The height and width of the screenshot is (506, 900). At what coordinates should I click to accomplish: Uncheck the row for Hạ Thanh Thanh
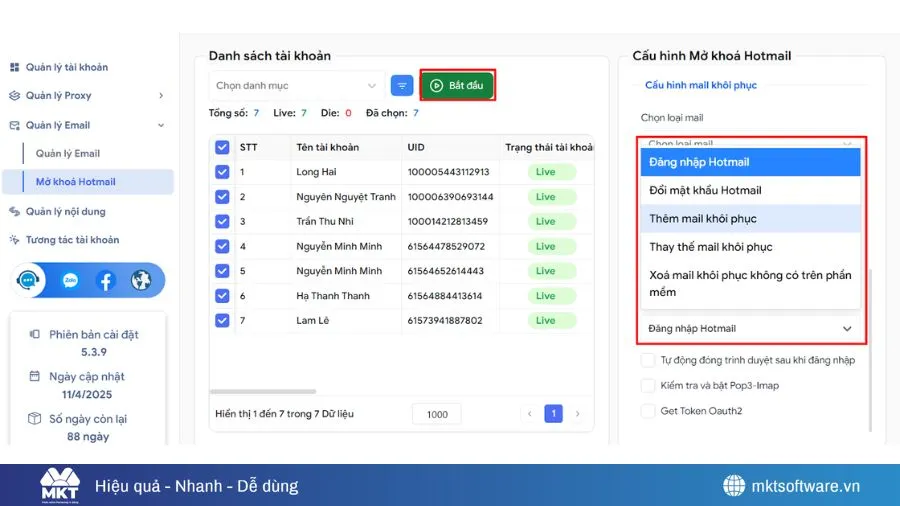[222, 295]
